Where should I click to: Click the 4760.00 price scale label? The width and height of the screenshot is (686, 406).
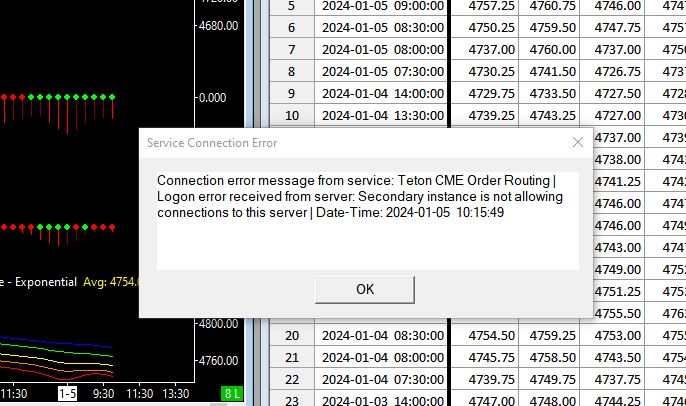pos(218,360)
